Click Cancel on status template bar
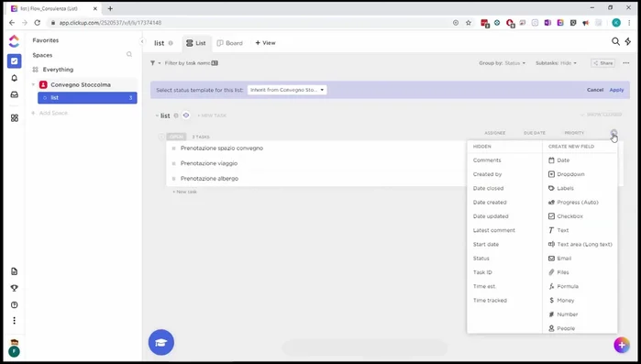 595,90
